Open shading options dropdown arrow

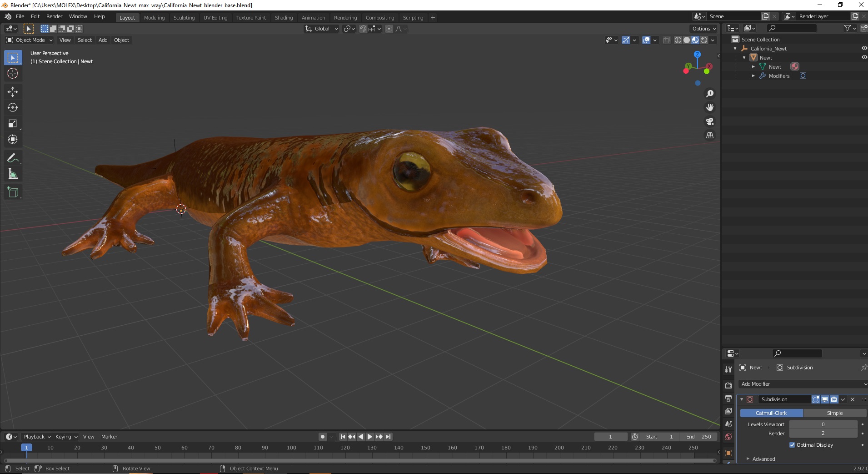[x=713, y=40]
